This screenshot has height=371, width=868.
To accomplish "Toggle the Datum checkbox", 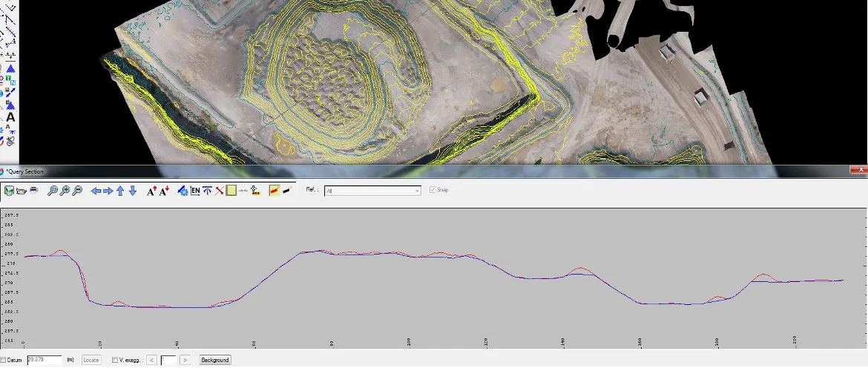I will (x=3, y=360).
